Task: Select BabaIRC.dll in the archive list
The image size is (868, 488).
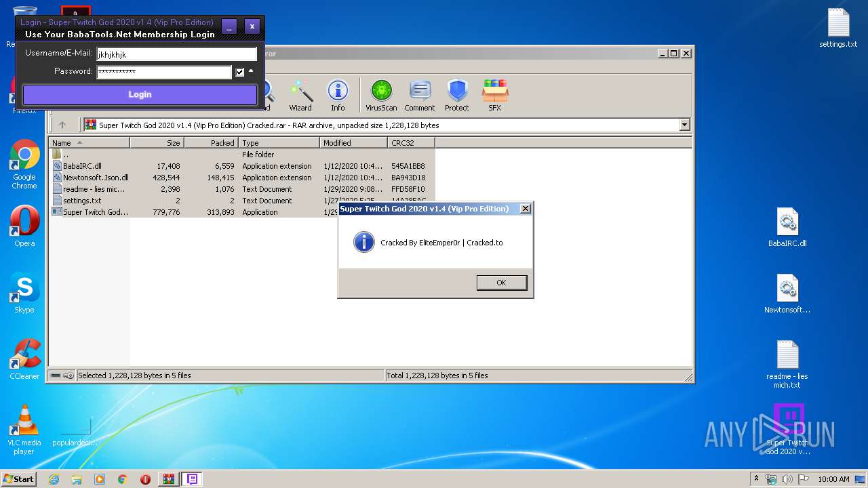Action: [x=241, y=166]
